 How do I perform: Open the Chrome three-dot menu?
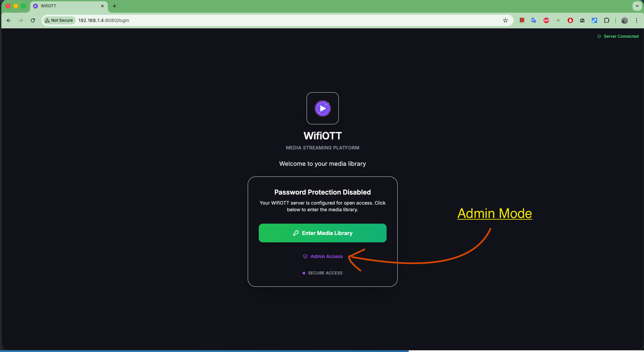coord(637,20)
